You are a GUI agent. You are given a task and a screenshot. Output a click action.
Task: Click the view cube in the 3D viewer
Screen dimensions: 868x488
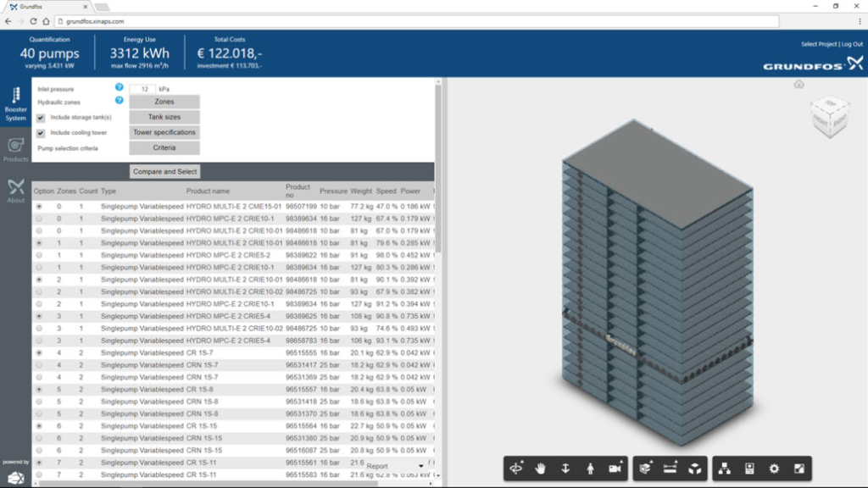(x=829, y=117)
